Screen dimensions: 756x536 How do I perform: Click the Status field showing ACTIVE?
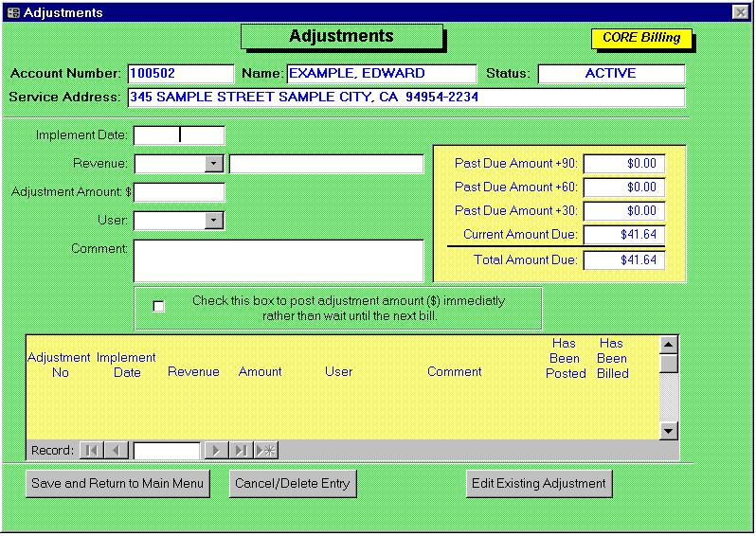611,74
